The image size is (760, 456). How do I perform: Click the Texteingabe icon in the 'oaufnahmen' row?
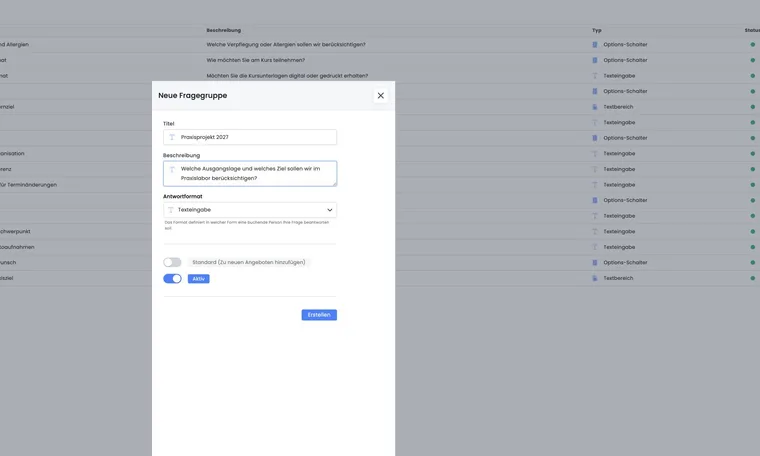coord(595,247)
